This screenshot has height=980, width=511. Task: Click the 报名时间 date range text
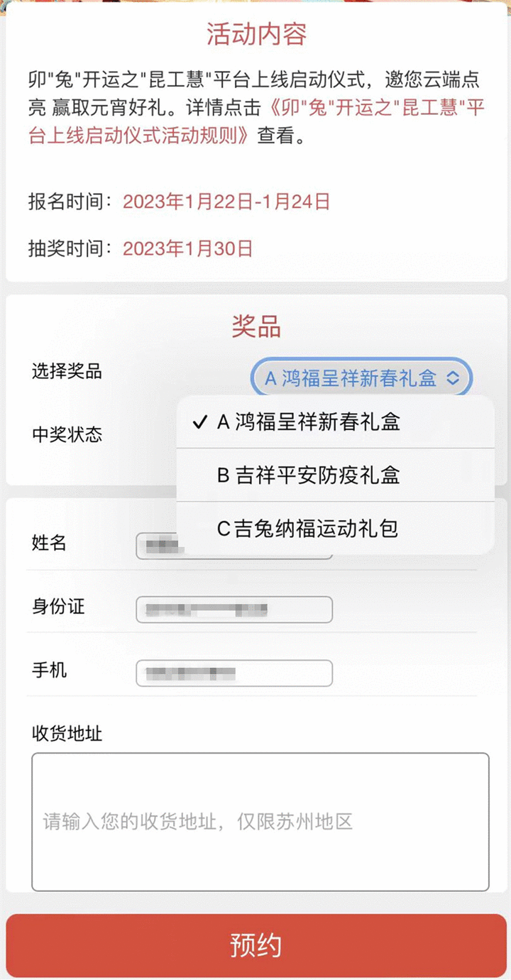click(226, 202)
